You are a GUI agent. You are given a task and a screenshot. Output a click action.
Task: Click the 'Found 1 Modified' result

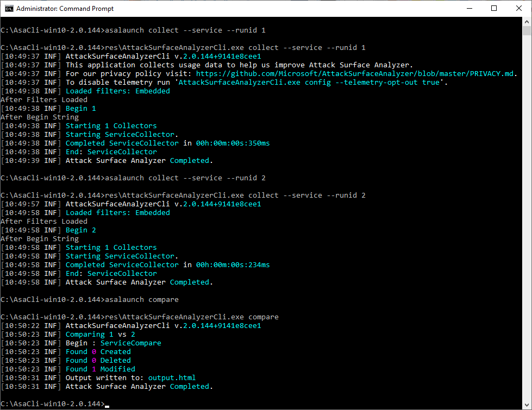click(x=101, y=369)
